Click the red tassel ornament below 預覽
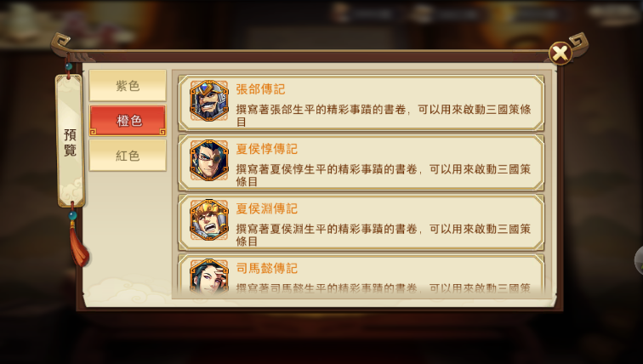 78,244
